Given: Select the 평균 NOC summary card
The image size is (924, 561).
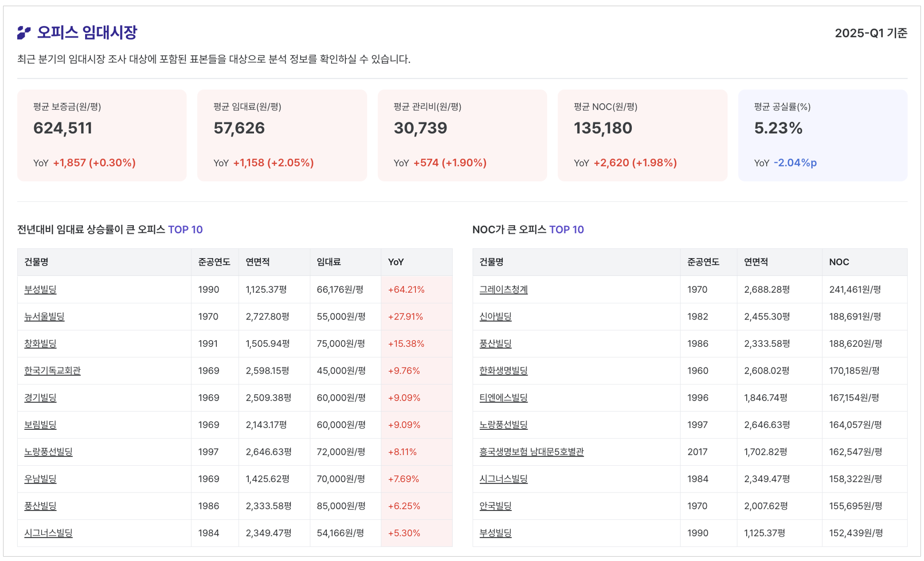Looking at the screenshot, I should tap(642, 135).
